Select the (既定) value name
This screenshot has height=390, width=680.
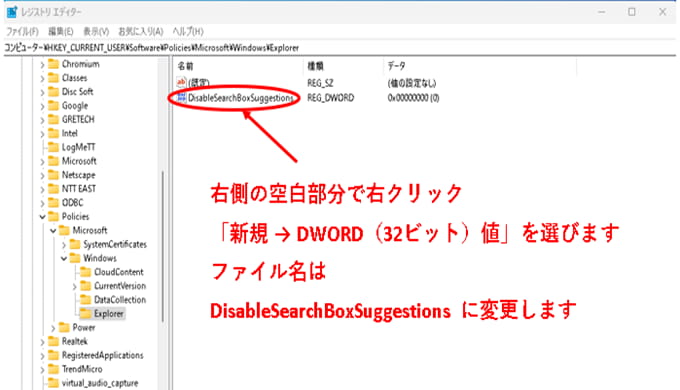pos(199,82)
